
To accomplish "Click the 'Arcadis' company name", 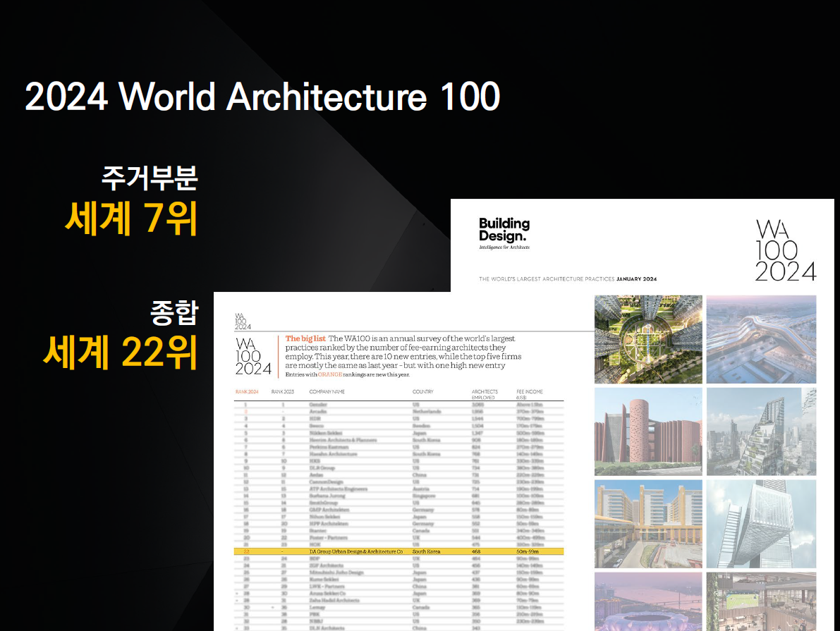I will 318,411.
